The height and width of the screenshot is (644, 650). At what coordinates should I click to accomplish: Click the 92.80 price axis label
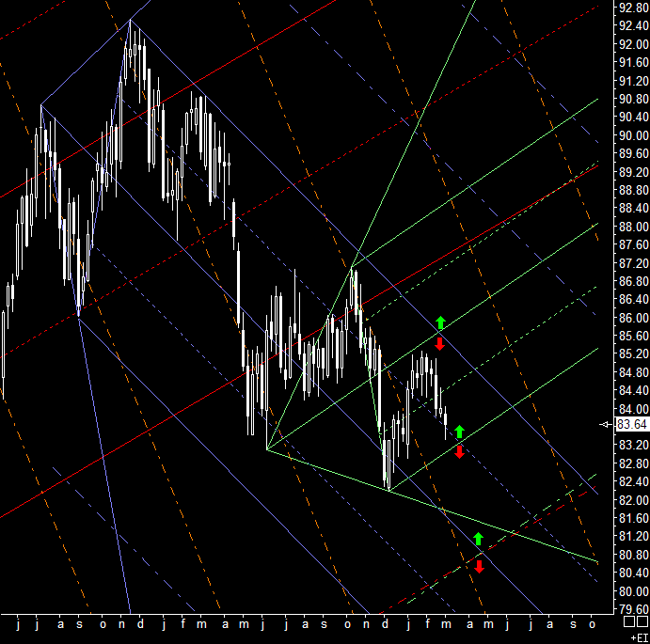(633, 8)
